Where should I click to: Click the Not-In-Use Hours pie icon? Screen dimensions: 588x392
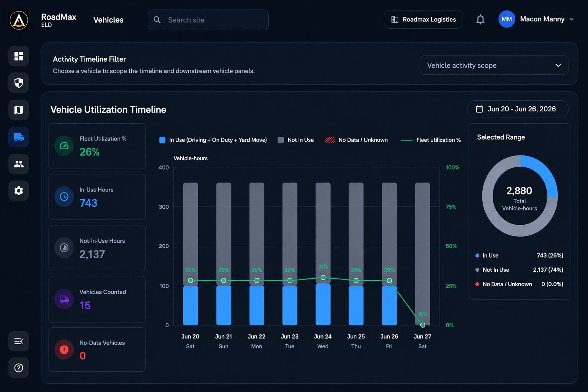64,248
